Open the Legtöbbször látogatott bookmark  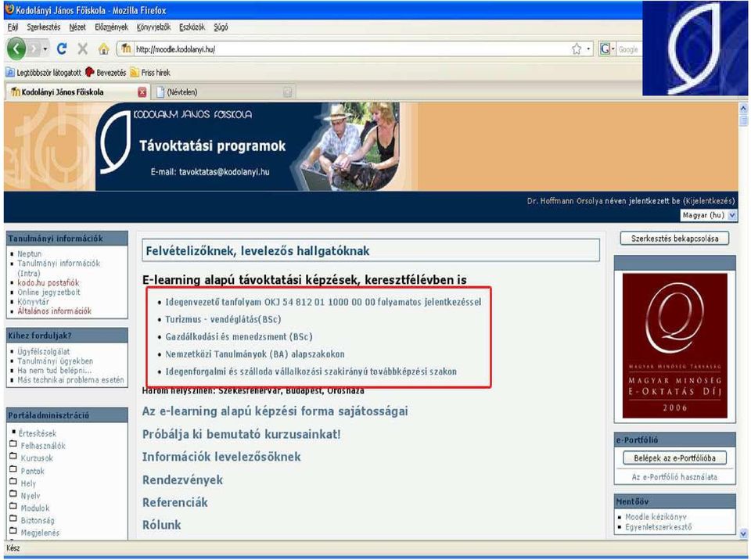[43, 73]
